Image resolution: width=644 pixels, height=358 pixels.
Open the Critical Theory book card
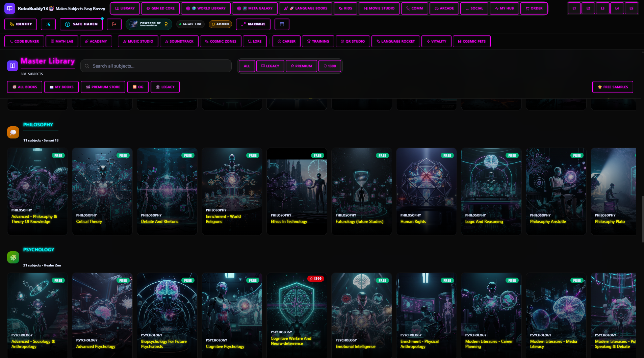point(102,191)
